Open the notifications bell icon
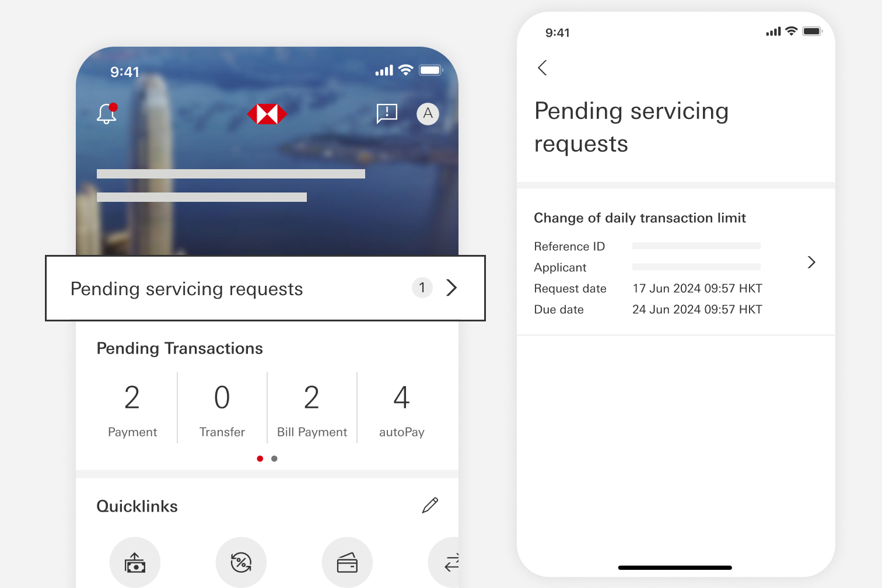Screen dimensions: 882x588 click(x=107, y=113)
